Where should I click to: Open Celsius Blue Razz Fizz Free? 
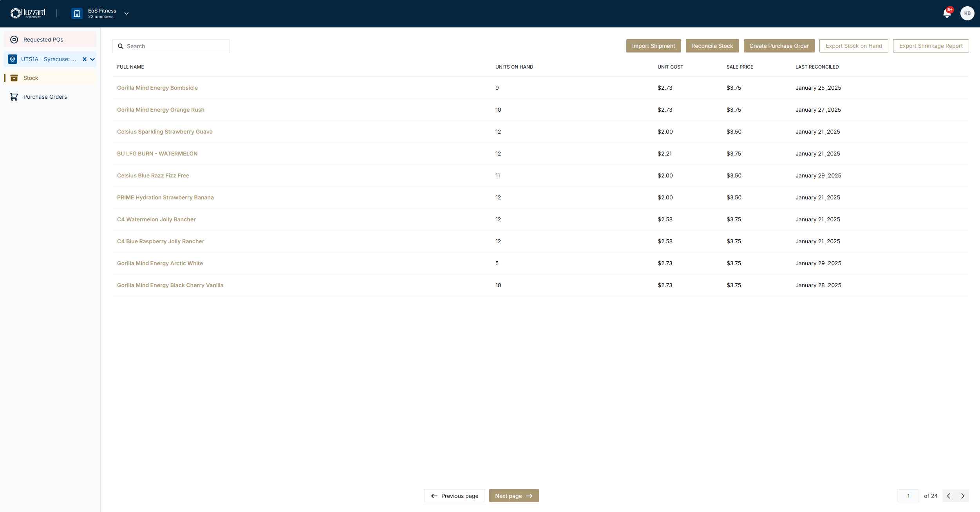tap(153, 175)
